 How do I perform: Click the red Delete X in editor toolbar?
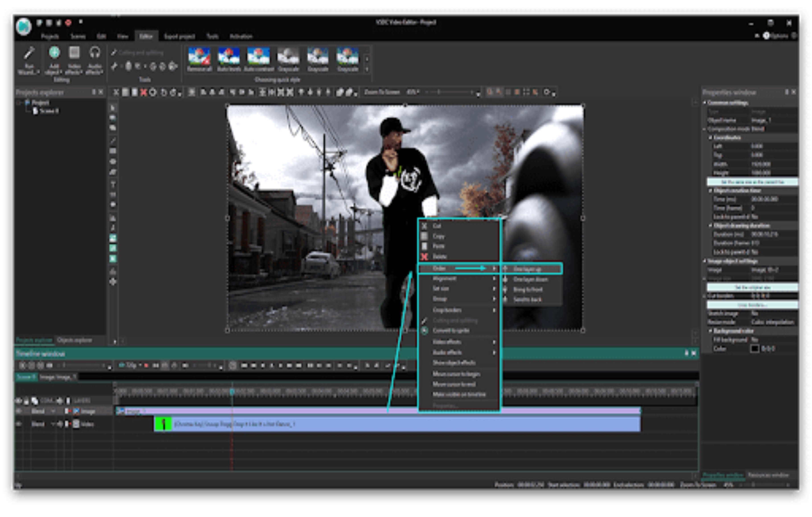click(144, 92)
